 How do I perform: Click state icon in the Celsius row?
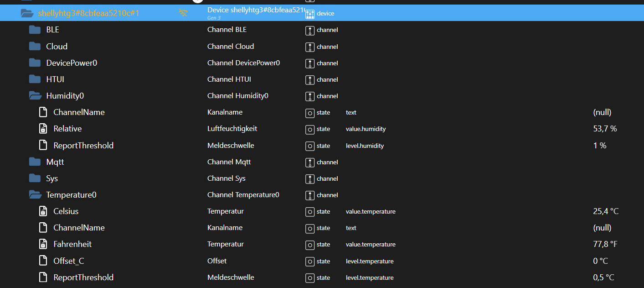pos(310,212)
